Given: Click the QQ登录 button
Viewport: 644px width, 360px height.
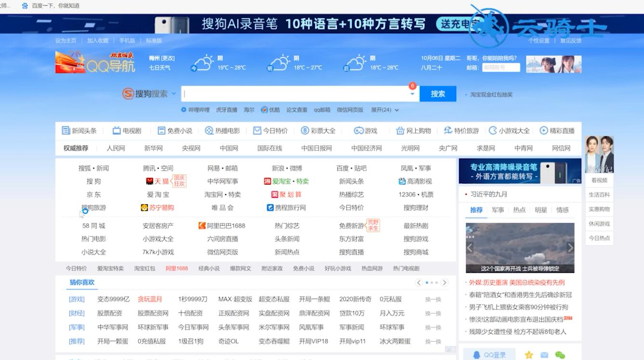Looking at the screenshot, I should coord(489,355).
